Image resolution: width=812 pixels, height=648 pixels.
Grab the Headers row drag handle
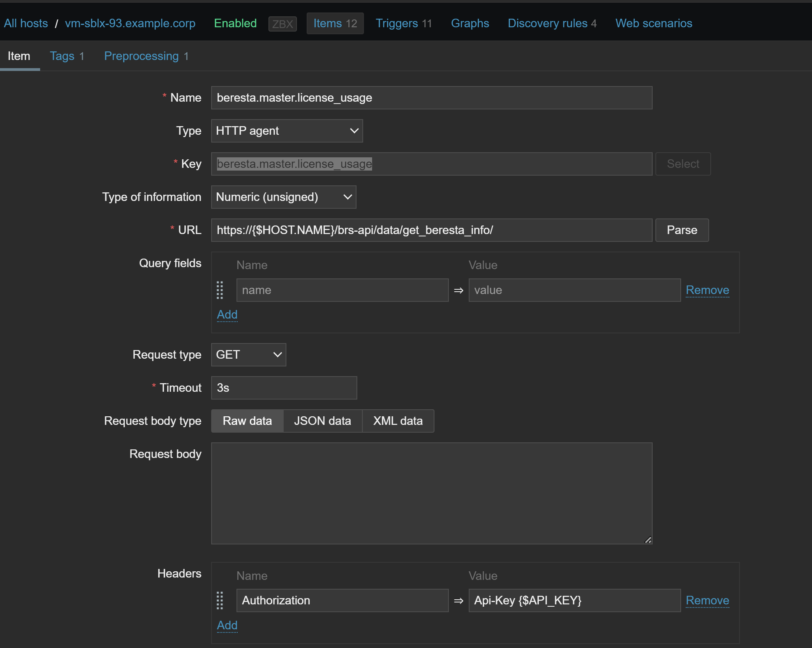pyautogui.click(x=220, y=600)
